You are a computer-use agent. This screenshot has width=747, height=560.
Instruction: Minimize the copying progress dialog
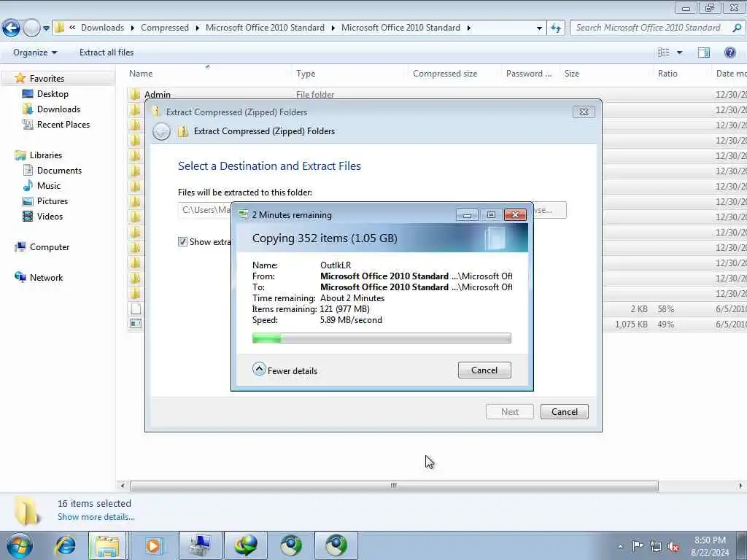coord(467,215)
